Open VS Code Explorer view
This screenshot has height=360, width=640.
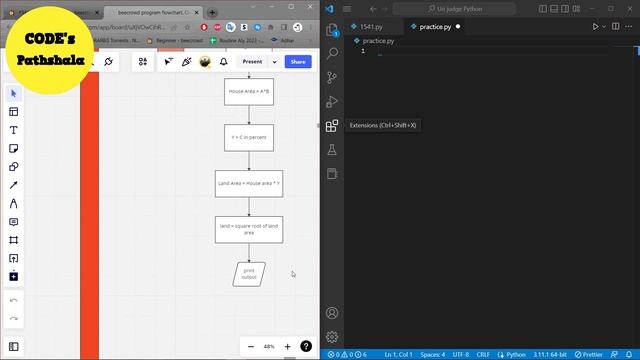click(332, 30)
